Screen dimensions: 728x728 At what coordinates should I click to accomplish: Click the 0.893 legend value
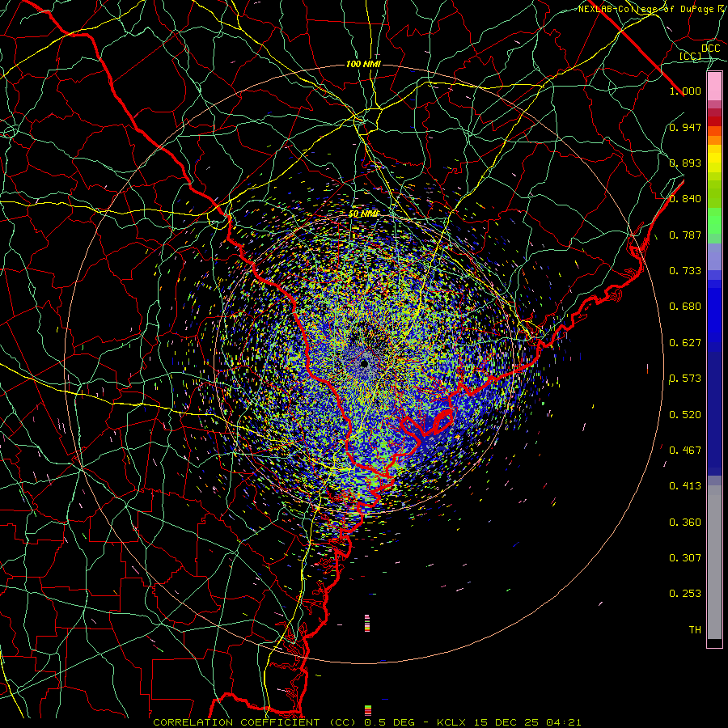tap(685, 163)
